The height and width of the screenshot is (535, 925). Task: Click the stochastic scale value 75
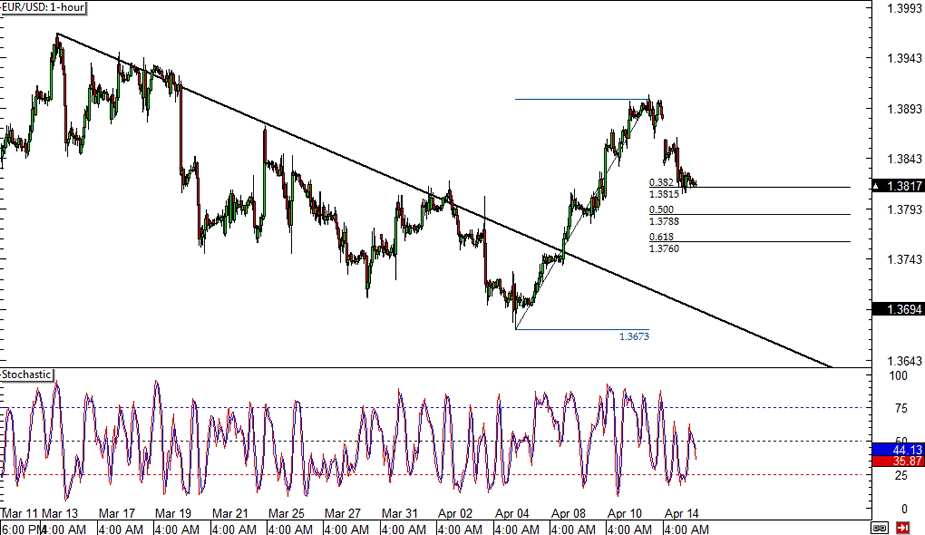tap(901, 409)
